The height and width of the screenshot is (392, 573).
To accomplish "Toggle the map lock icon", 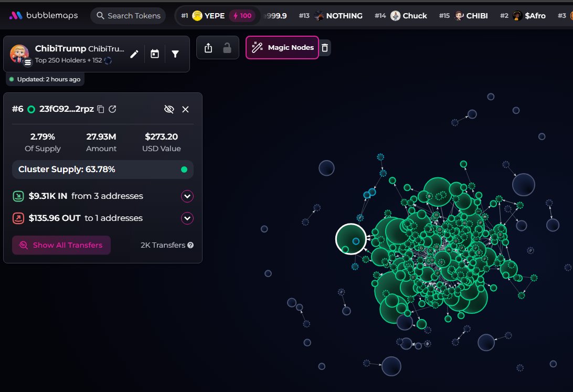I will coord(227,48).
